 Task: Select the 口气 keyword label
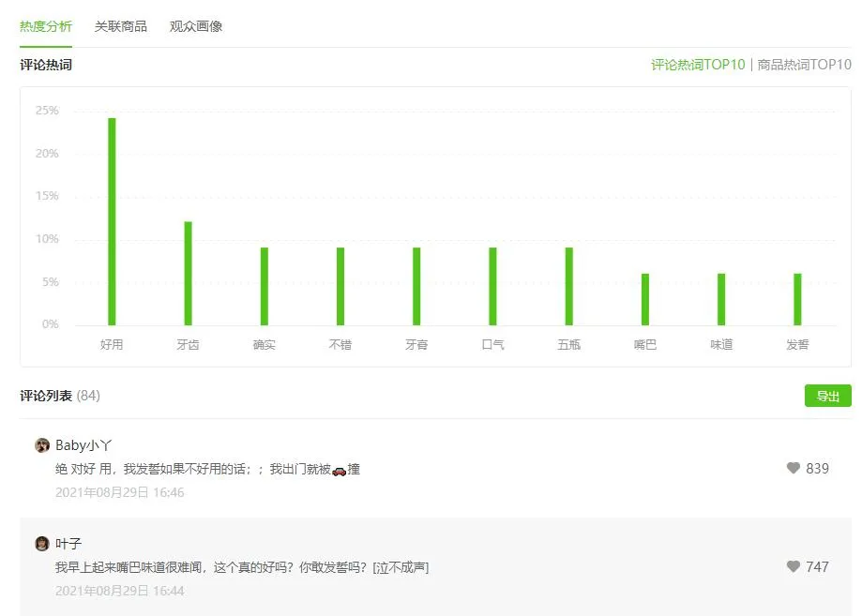491,344
